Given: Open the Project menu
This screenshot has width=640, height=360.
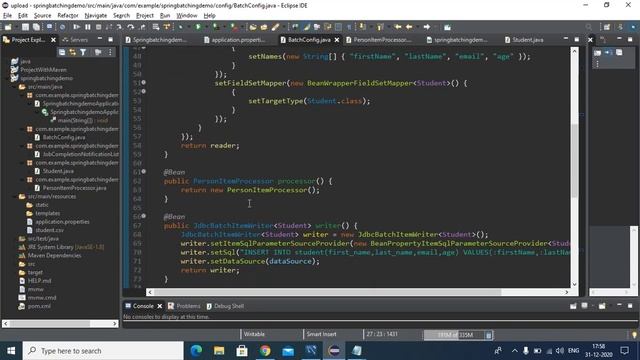Looking at the screenshot, I should 145,16.
